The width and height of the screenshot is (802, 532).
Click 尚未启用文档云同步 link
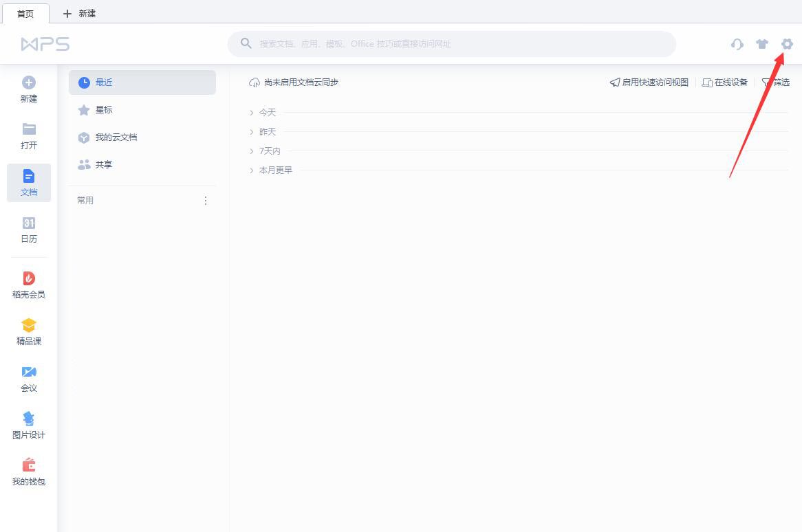coord(294,82)
